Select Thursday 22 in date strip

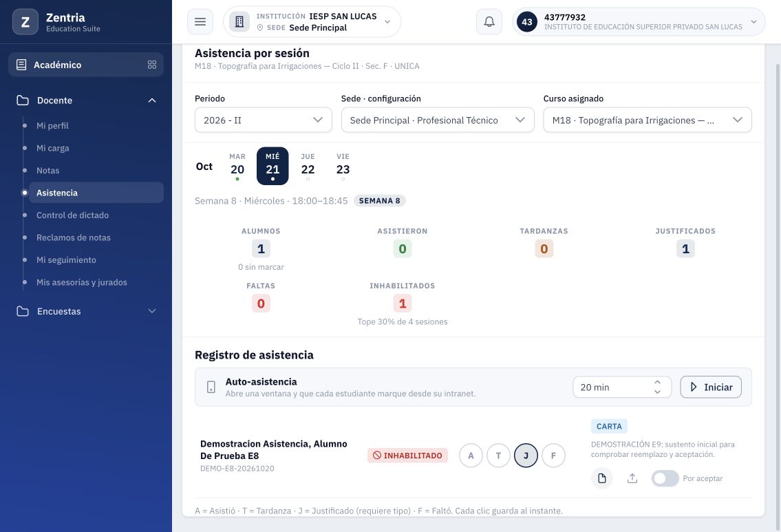click(x=308, y=166)
